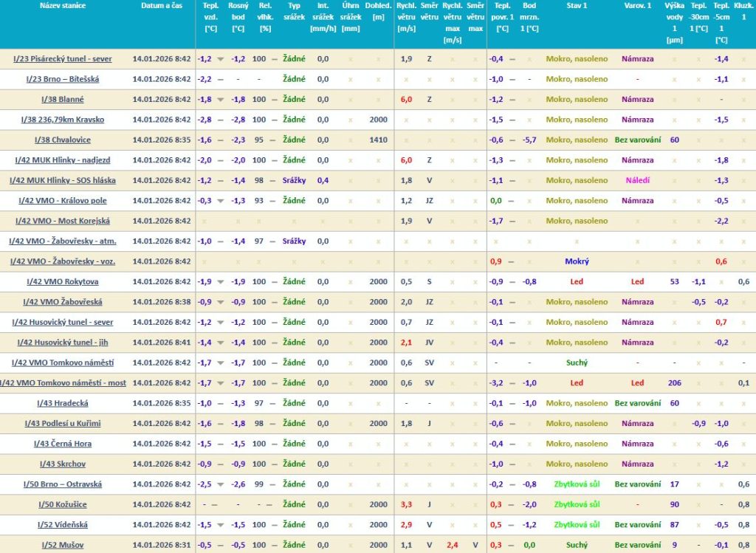The height and width of the screenshot is (553, 756).
Task: Click falling temperature arrow in I/52 Vídeňská row
Action: (220, 525)
